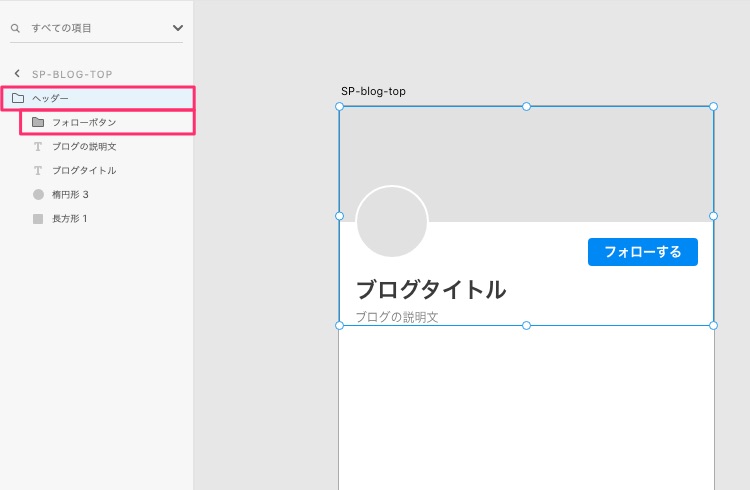Click the text icon for ブログの説明文 layer
Image resolution: width=750 pixels, height=490 pixels.
(38, 146)
